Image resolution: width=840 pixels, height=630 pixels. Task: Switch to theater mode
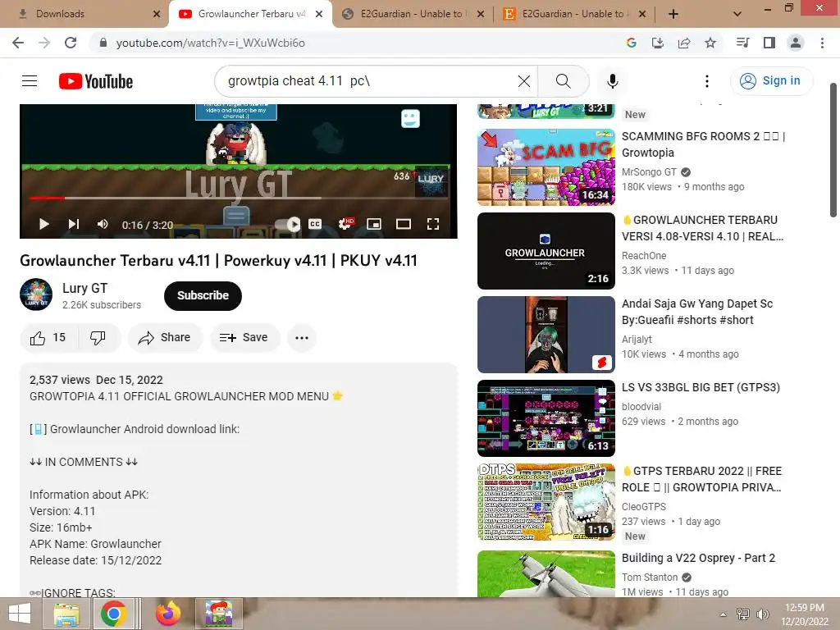click(x=404, y=224)
